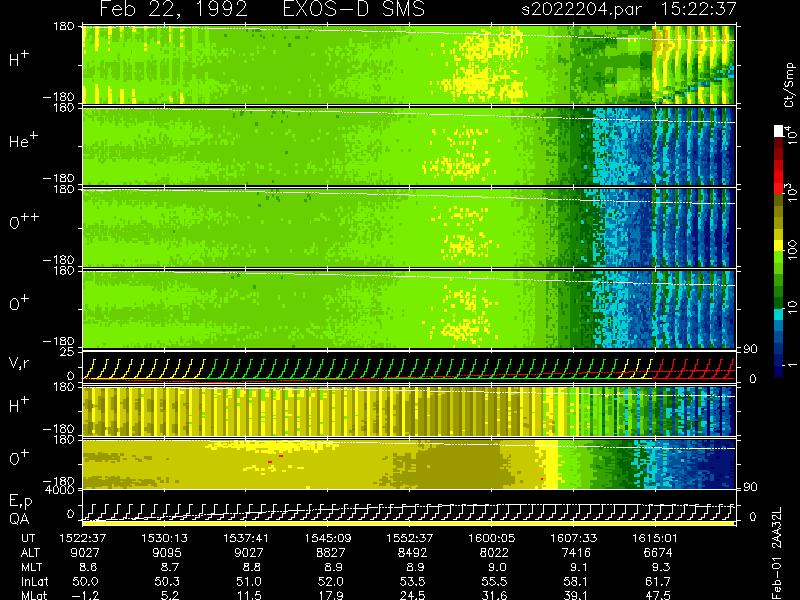Viewport: 800px width, 600px height.
Task: Click UT value '1615:01'
Action: click(x=655, y=538)
